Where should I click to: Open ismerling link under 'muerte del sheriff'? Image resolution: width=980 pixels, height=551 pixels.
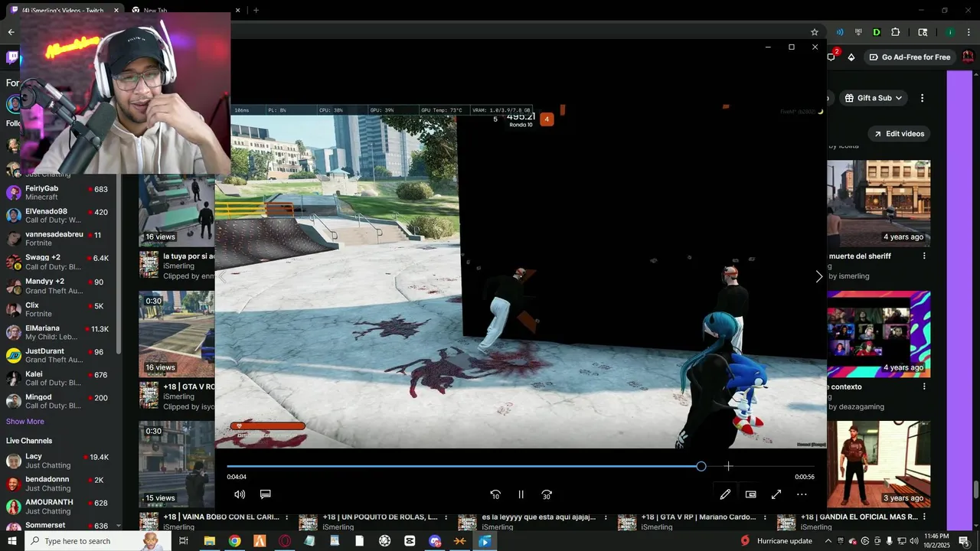(x=854, y=276)
